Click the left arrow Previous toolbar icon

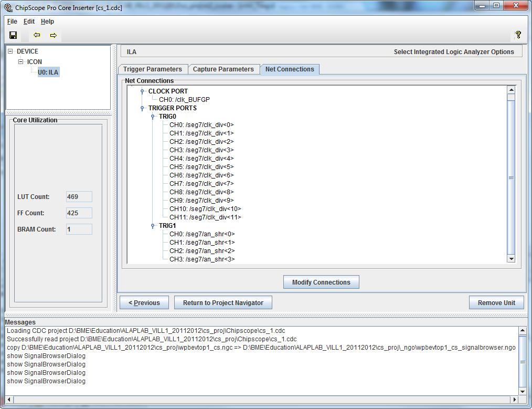click(x=37, y=35)
